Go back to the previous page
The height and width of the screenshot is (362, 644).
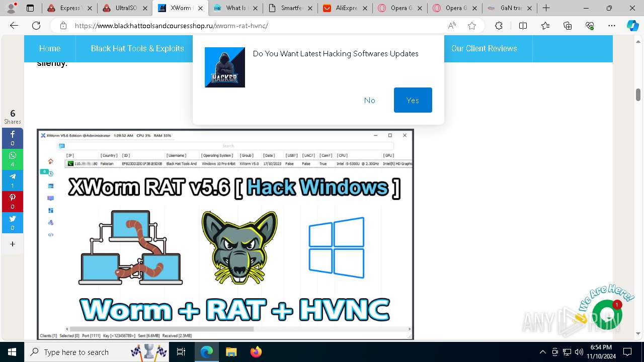pos(14,26)
